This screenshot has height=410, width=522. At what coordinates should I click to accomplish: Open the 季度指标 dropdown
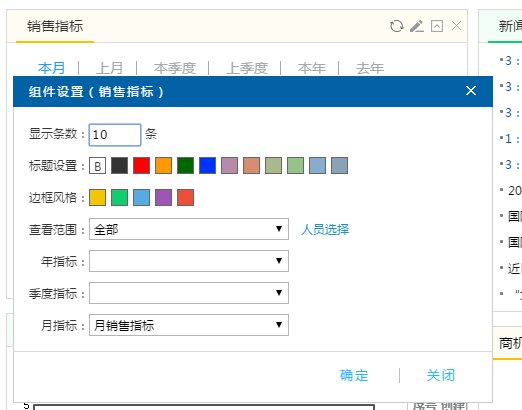click(x=189, y=293)
